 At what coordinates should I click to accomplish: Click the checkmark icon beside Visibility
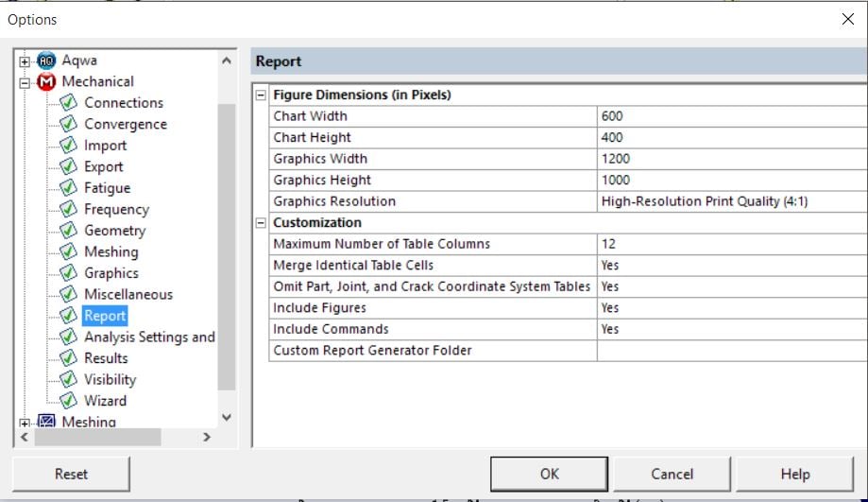[x=69, y=379]
